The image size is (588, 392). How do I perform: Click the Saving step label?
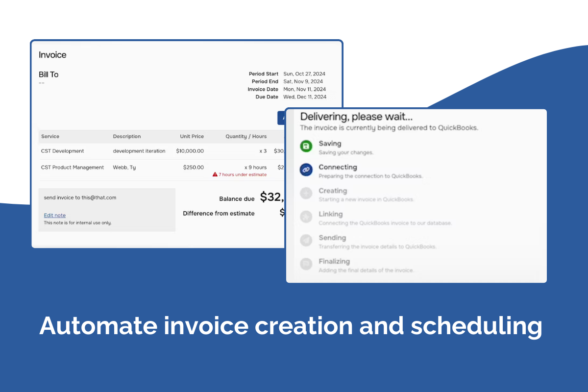point(330,144)
